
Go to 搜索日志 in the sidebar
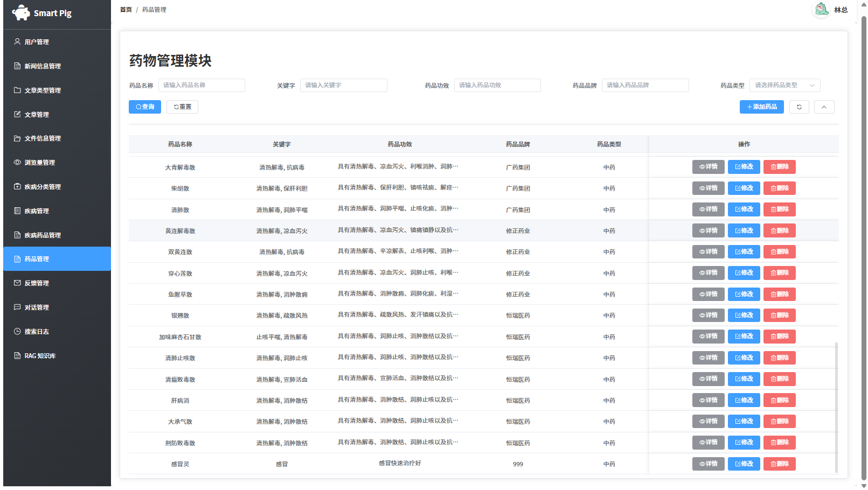[57, 331]
